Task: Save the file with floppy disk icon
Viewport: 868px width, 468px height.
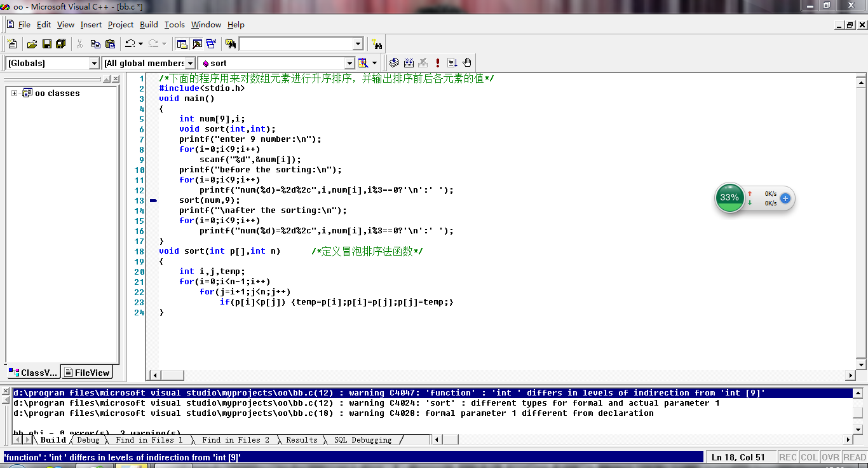Action: tap(46, 44)
